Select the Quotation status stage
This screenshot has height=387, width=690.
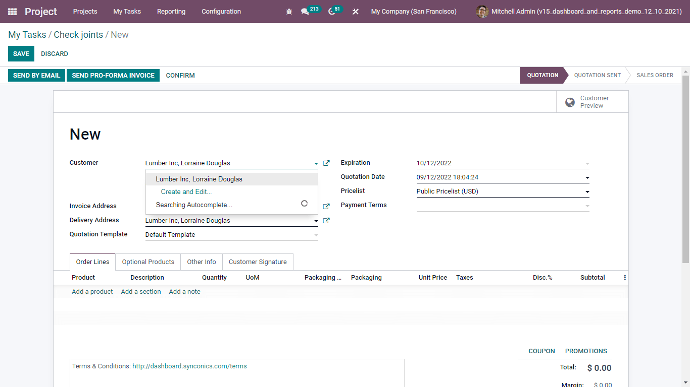542,75
